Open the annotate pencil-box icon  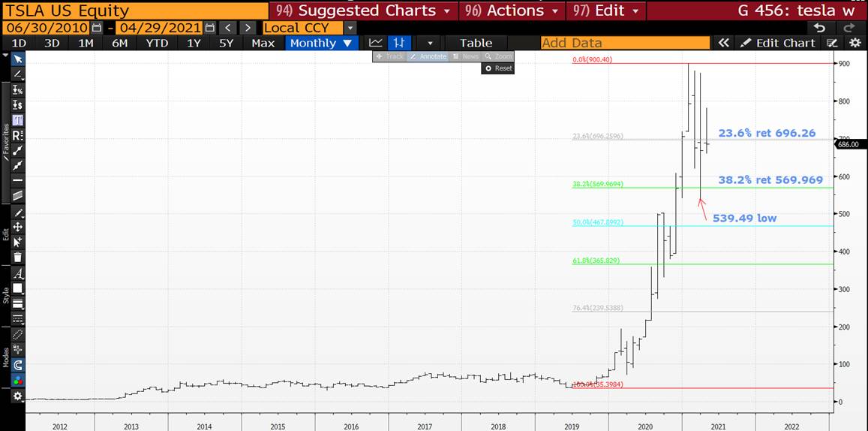click(x=832, y=43)
